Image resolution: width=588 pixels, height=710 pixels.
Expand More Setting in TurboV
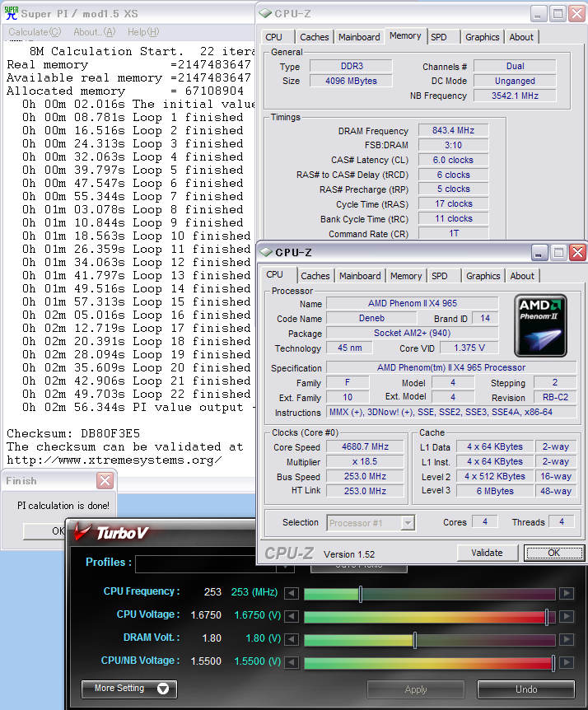129,689
